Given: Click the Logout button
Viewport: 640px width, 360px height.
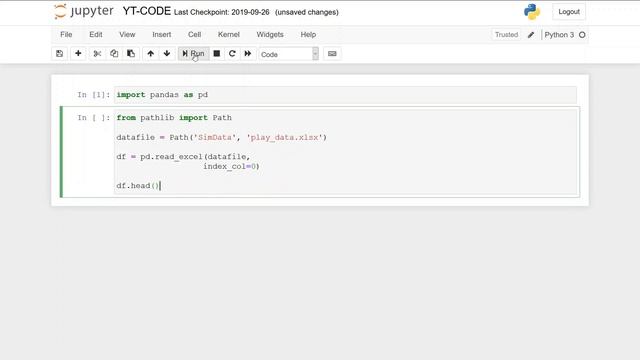Looking at the screenshot, I should click(x=569, y=12).
